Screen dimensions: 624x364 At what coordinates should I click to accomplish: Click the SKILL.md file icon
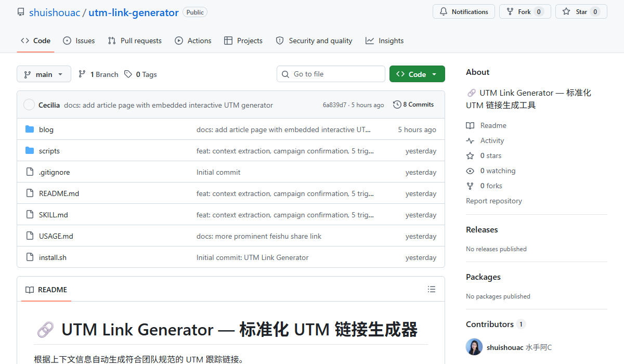click(x=30, y=215)
